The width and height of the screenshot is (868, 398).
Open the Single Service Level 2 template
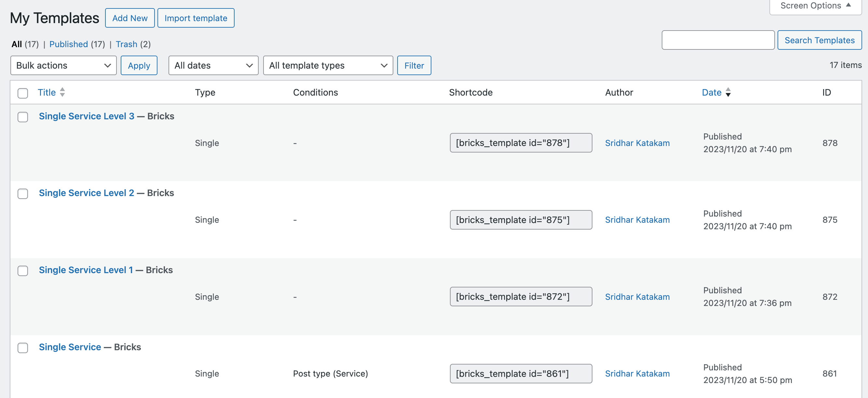87,192
